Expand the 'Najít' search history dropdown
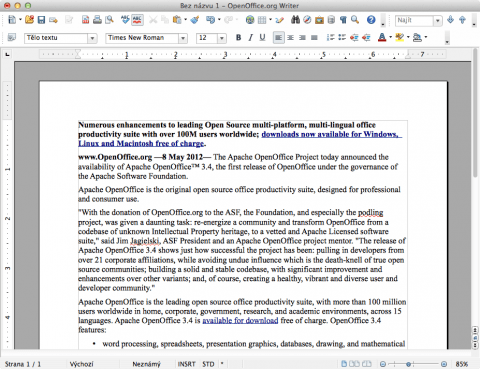Image resolution: width=480 pixels, height=369 pixels. (437, 21)
